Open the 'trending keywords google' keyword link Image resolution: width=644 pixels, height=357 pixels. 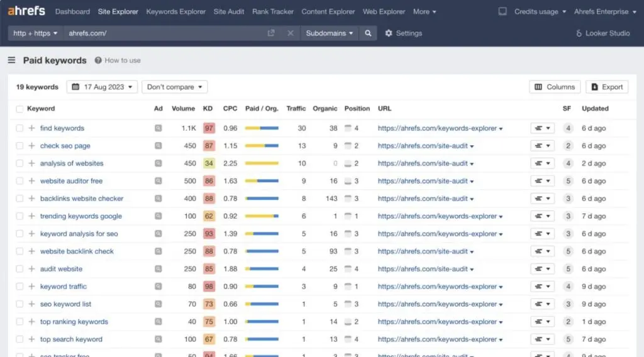(x=80, y=216)
